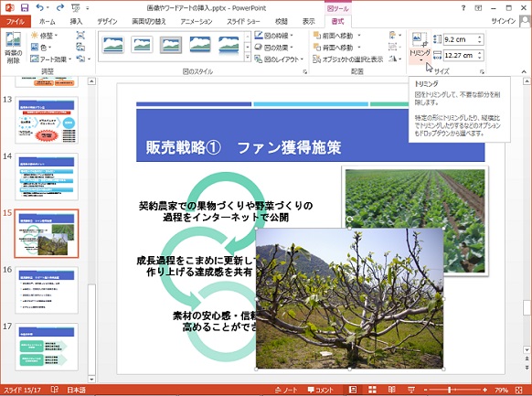Click サインイン to sign in

click(503, 21)
